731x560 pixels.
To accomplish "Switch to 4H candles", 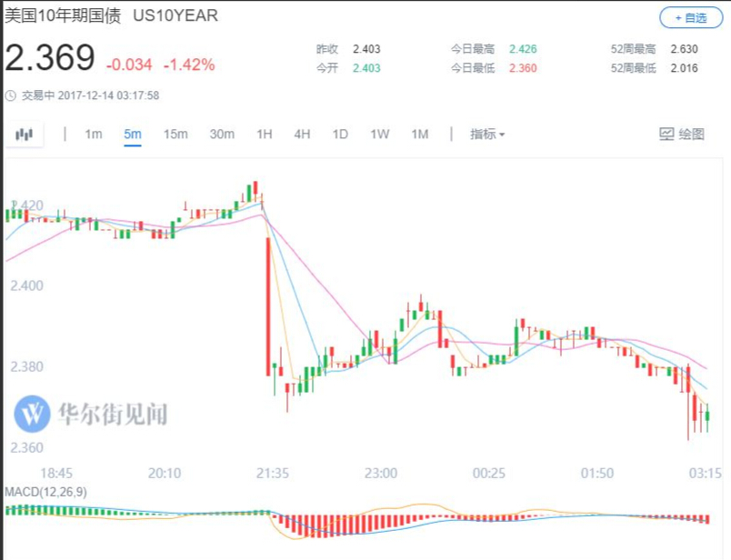I will [x=302, y=135].
